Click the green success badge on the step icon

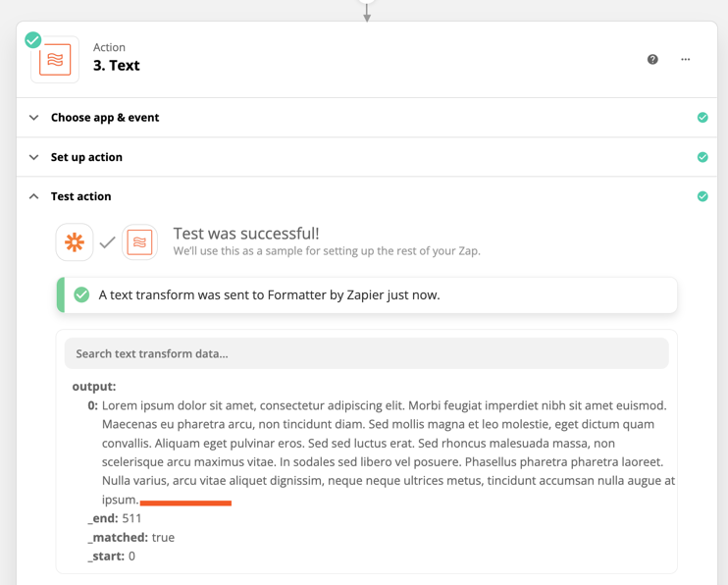point(33,40)
